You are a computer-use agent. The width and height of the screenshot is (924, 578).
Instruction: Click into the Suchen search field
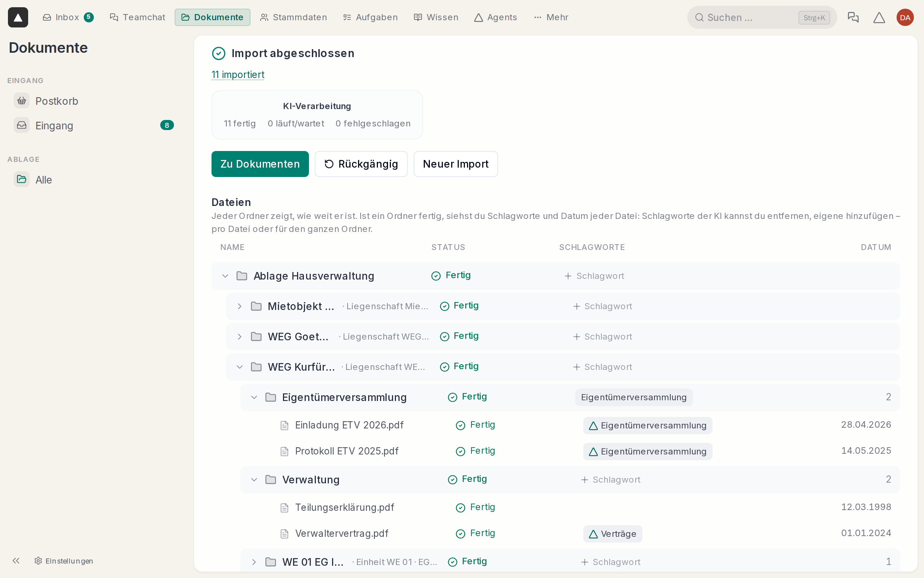pyautogui.click(x=762, y=17)
